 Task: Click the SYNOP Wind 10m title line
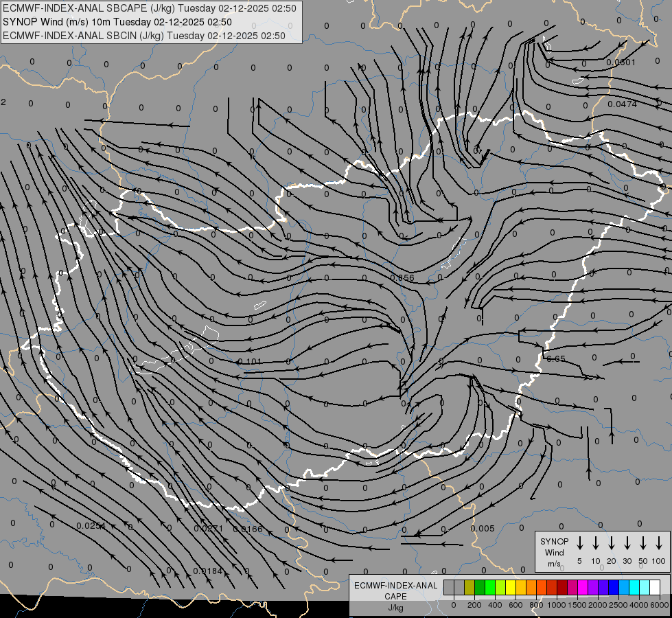tap(117, 22)
